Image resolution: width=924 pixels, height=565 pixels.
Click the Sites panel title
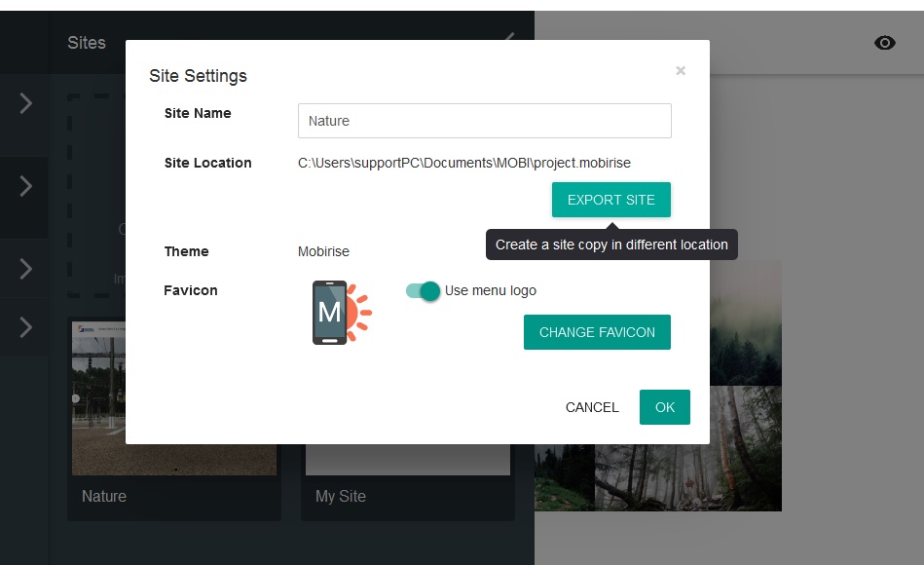coord(87,43)
